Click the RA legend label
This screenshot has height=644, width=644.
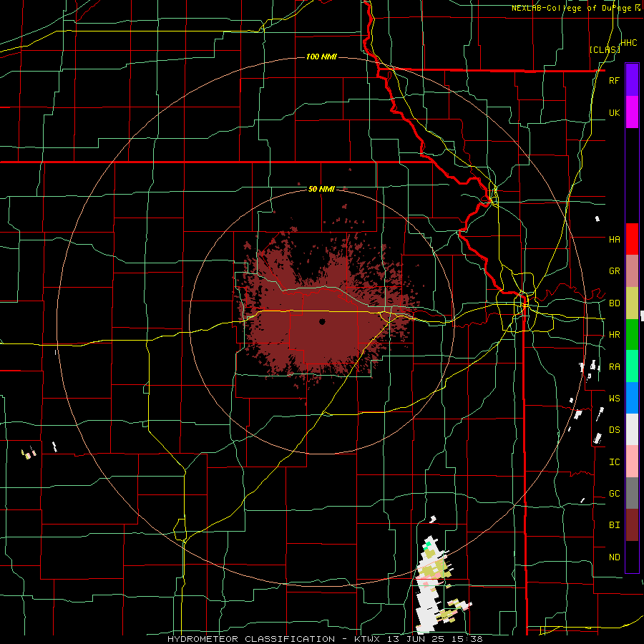[614, 367]
